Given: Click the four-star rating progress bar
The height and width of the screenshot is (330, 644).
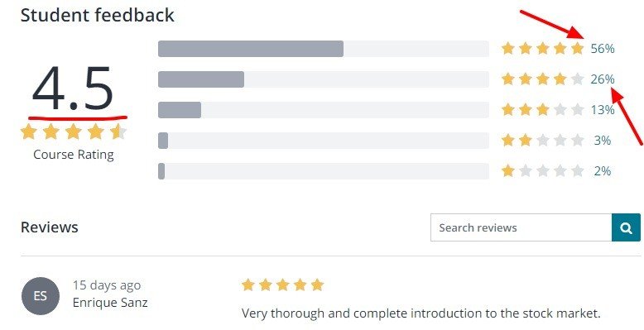Looking at the screenshot, I should point(324,79).
